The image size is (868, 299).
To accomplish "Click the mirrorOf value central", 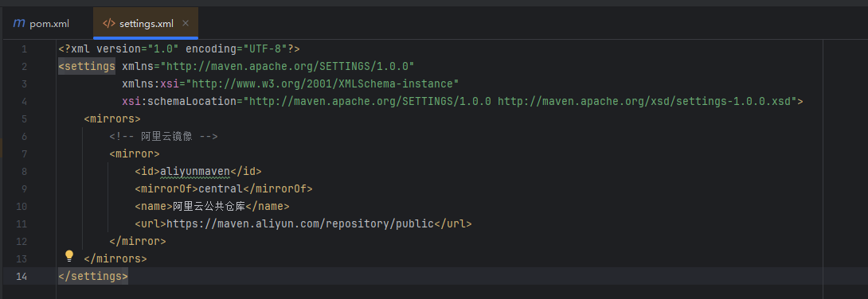I will [x=221, y=189].
